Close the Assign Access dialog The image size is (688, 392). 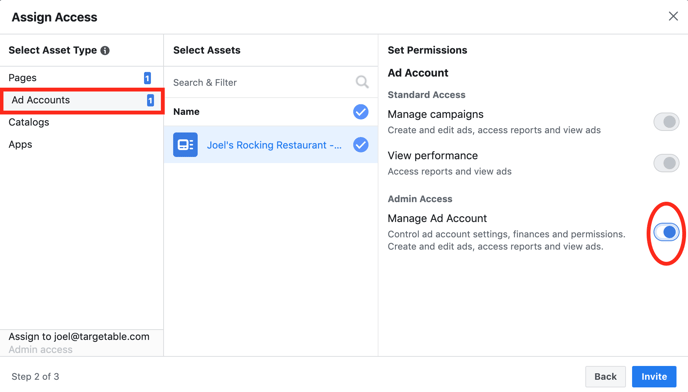point(673,16)
